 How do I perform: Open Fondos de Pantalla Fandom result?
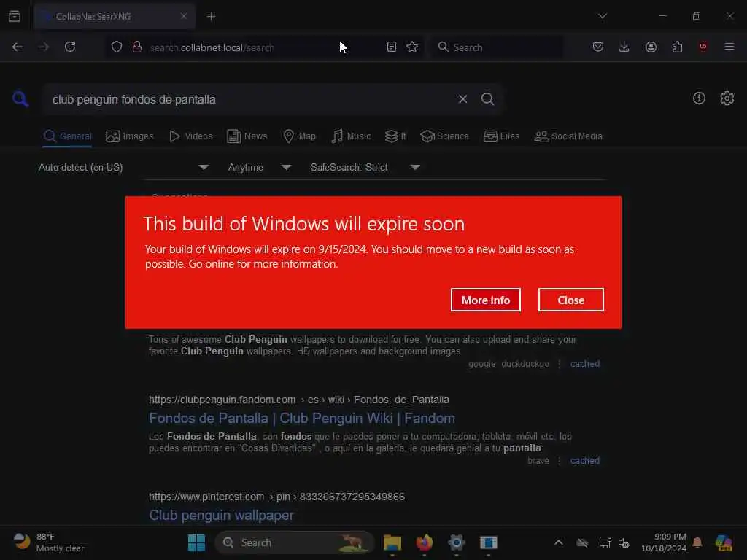(301, 418)
